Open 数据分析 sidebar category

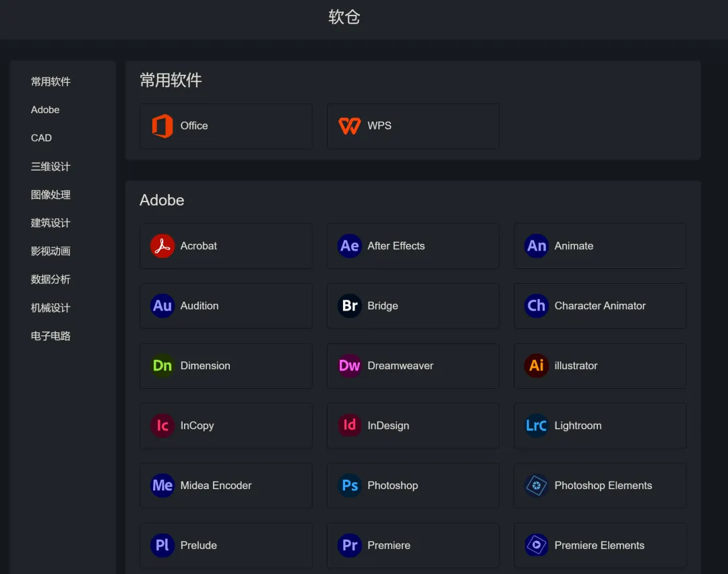pos(51,280)
